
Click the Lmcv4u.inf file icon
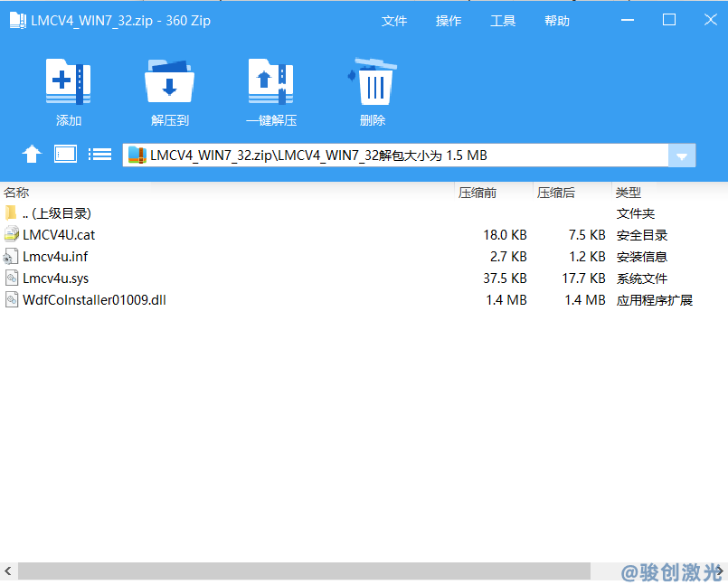pyautogui.click(x=11, y=256)
